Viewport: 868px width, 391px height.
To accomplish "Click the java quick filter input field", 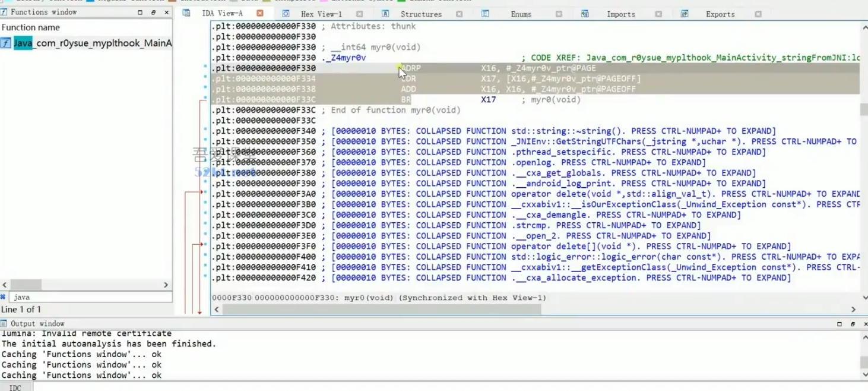I will [x=89, y=297].
